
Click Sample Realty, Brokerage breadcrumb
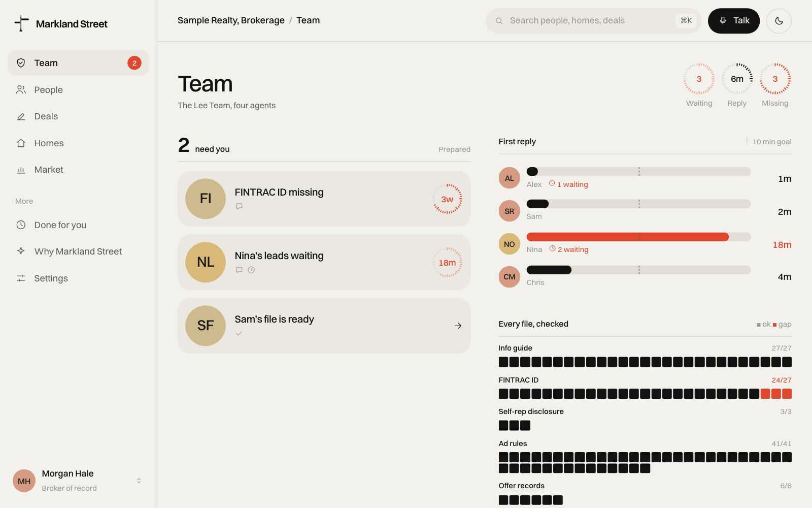click(231, 20)
